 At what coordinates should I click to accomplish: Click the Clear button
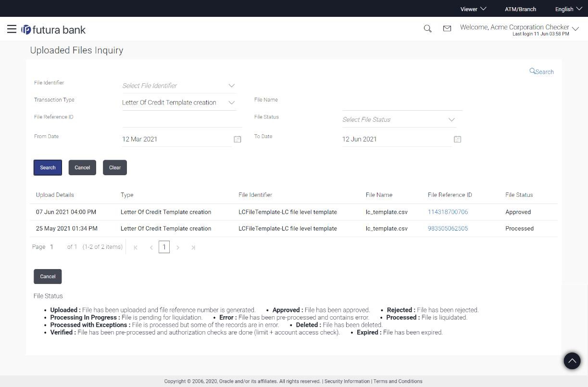coord(115,168)
